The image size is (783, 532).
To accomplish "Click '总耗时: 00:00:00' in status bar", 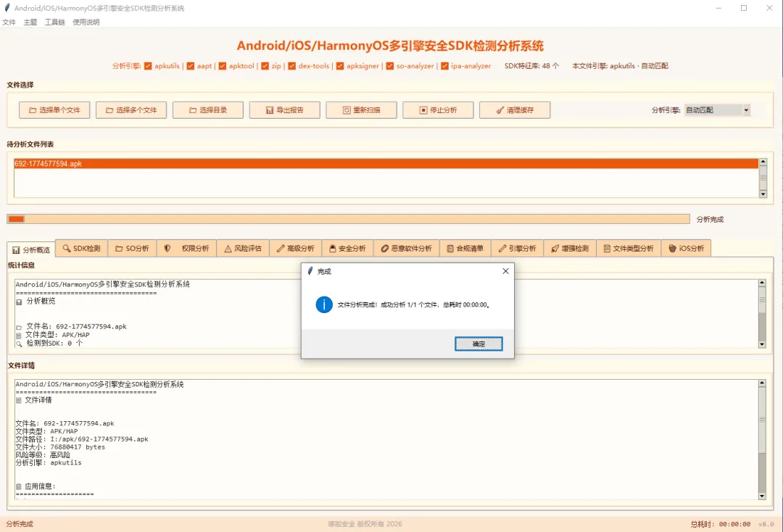I will 721,524.
